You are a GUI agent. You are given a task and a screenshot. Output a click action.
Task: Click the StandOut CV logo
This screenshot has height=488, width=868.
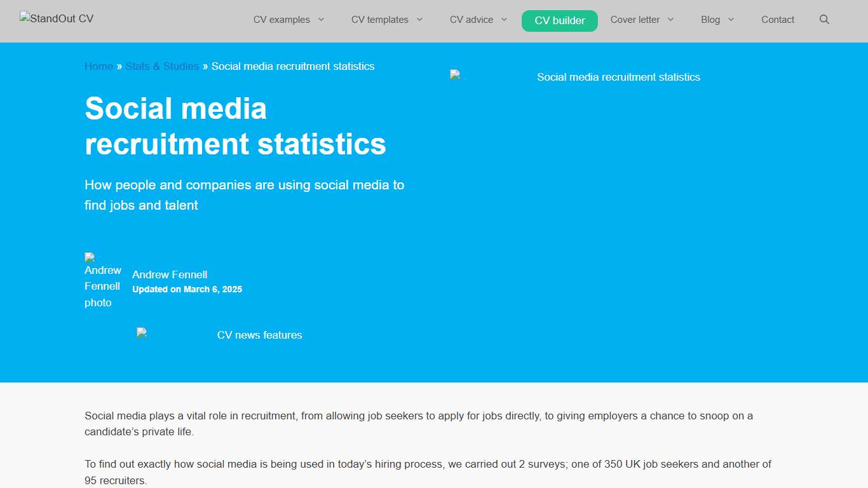pos(56,18)
